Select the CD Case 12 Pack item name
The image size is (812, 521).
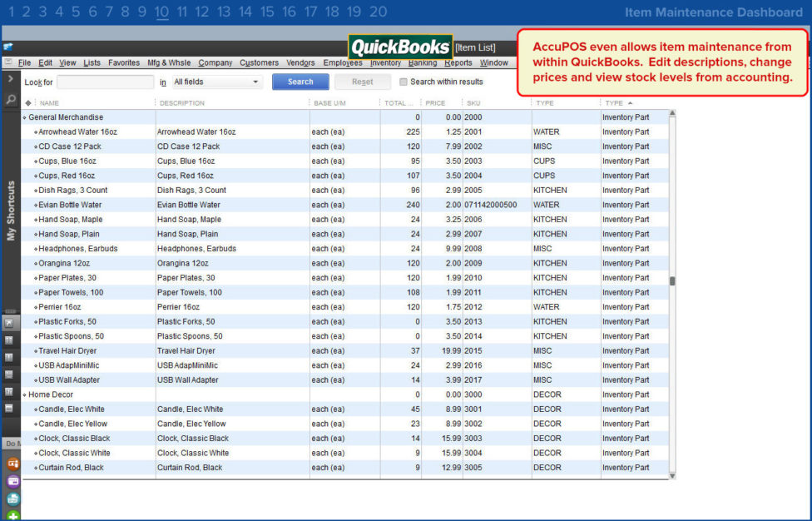70,146
